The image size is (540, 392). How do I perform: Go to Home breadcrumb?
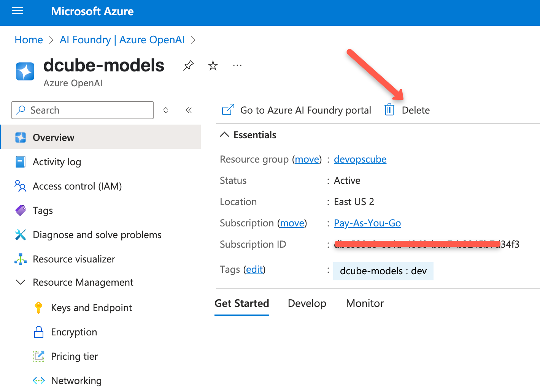[29, 40]
